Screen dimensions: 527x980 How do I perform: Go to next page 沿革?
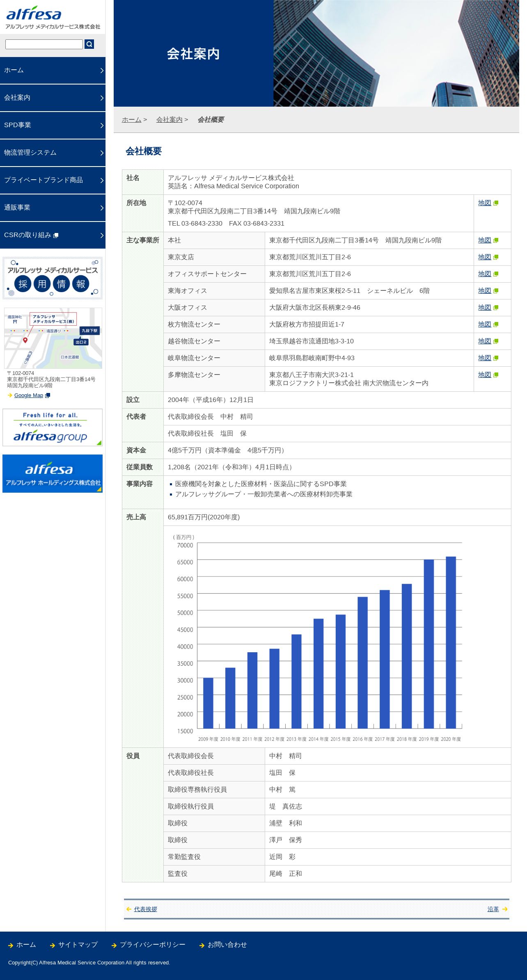[493, 909]
